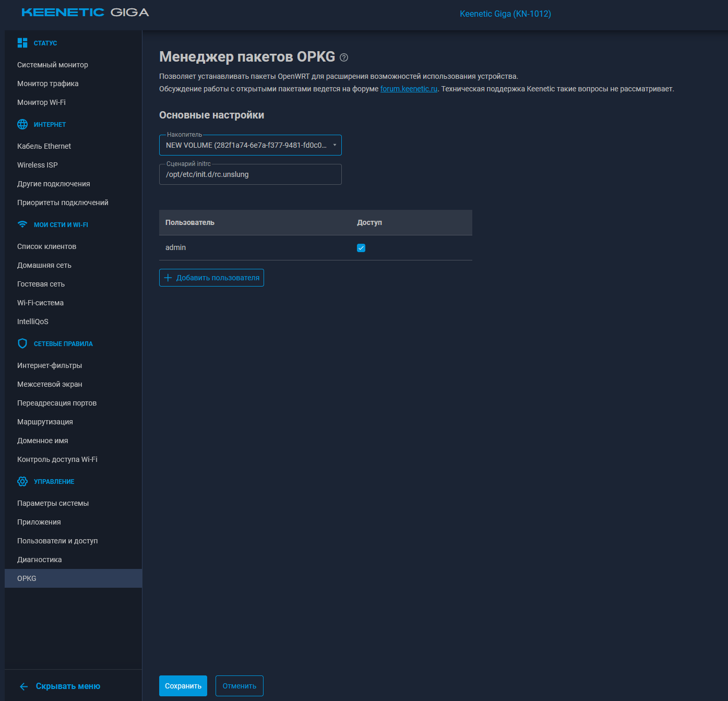
Task: Open the OPKG menu item
Action: coord(27,578)
